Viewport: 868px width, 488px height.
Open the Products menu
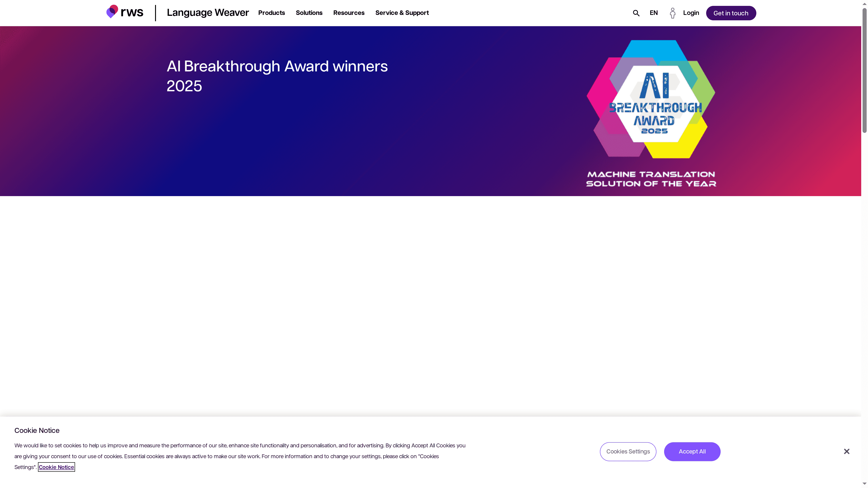[x=271, y=13]
